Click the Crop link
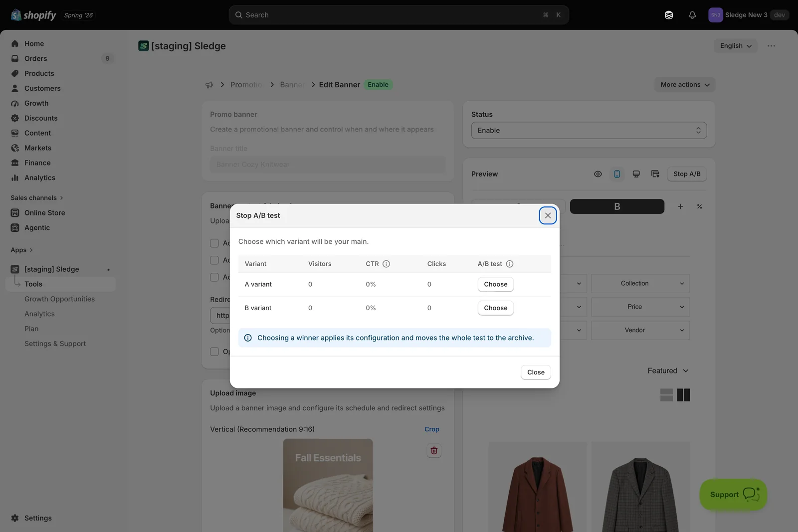The height and width of the screenshot is (532, 798). (432, 429)
